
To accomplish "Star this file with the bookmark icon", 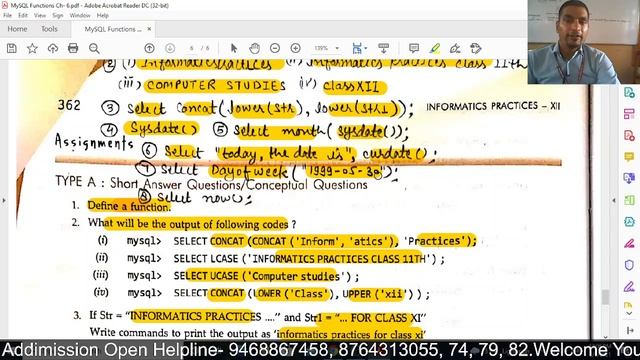I will pos(32,49).
